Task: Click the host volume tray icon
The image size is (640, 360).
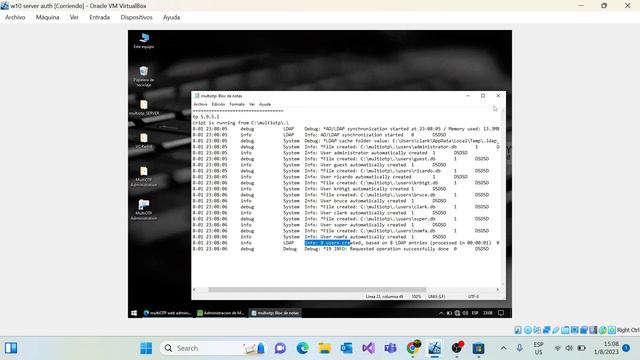Action: tap(569, 348)
